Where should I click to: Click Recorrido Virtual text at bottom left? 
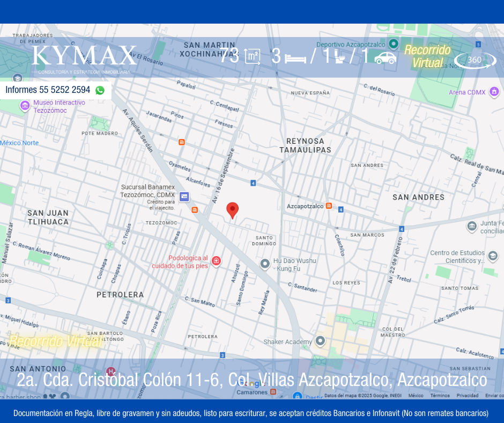tap(55, 341)
